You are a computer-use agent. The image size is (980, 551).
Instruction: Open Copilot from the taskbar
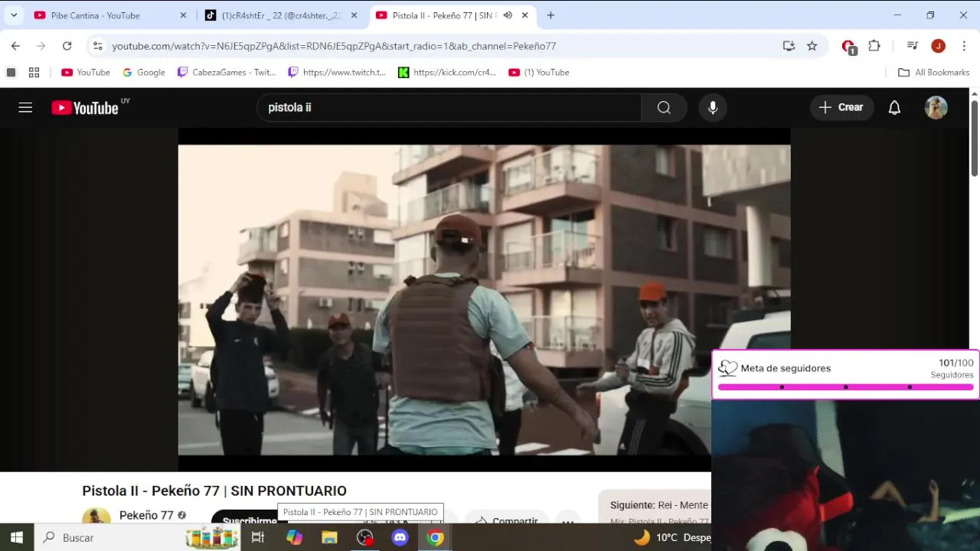295,537
